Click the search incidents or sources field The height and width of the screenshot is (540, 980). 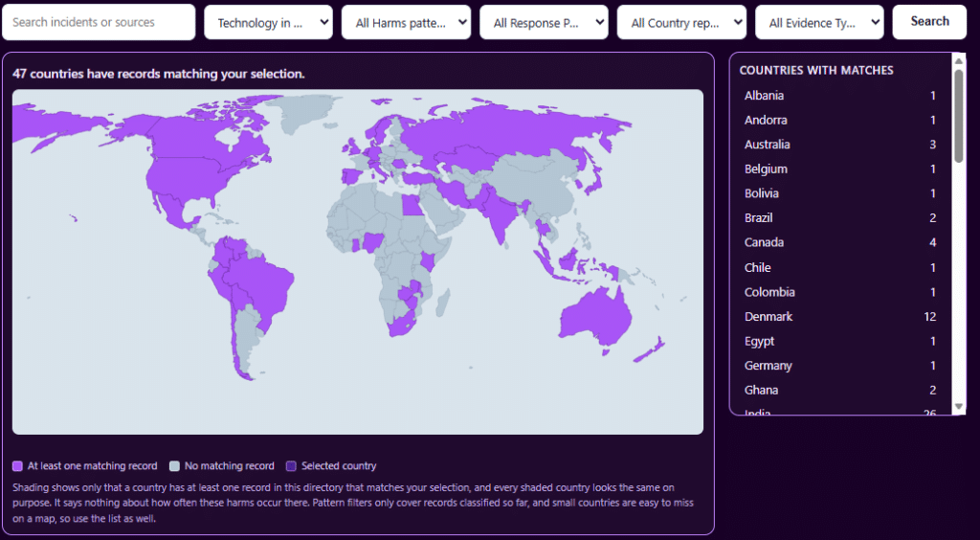[99, 22]
